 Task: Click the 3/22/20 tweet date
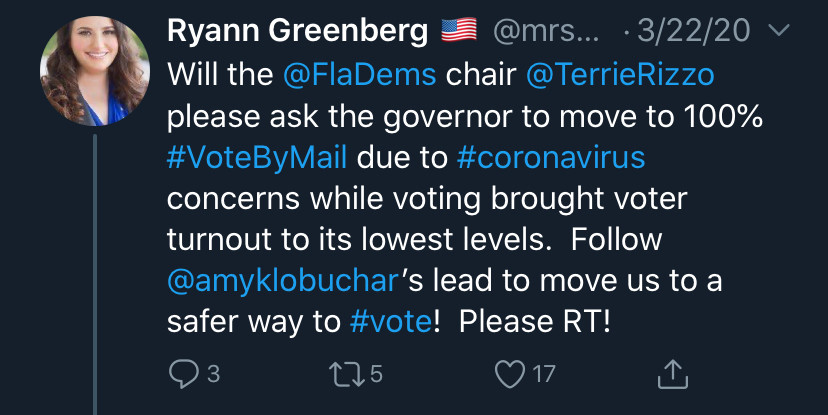click(x=693, y=31)
